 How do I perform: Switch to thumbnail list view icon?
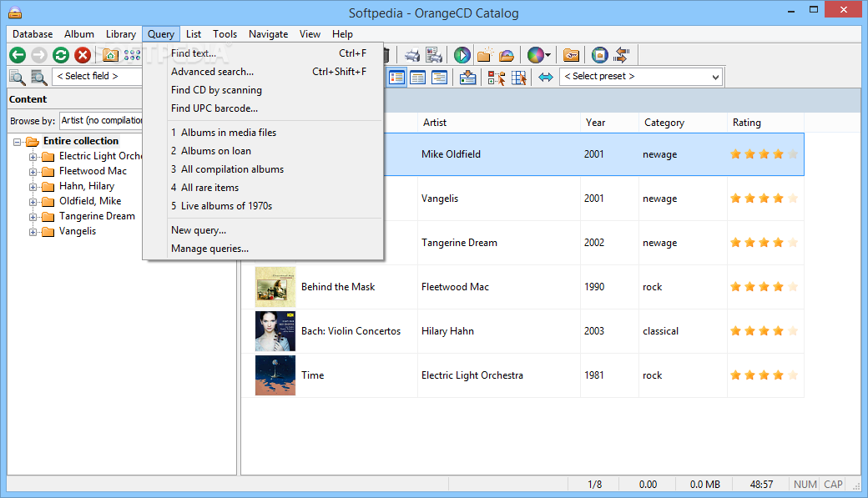pyautogui.click(x=396, y=77)
